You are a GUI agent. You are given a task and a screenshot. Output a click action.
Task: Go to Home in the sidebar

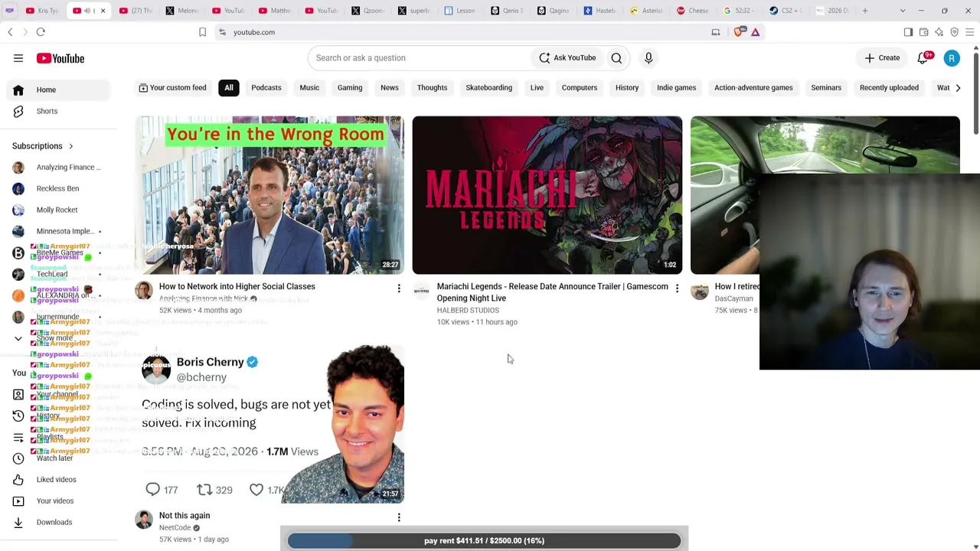click(x=59, y=90)
